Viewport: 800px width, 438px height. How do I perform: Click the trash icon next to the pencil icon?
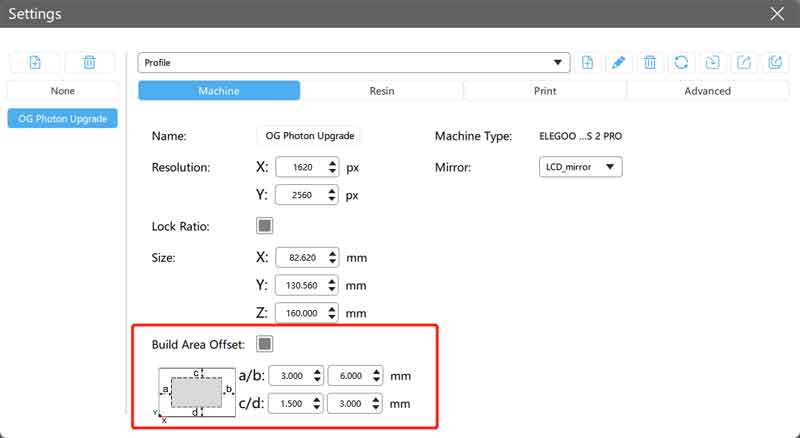point(650,62)
